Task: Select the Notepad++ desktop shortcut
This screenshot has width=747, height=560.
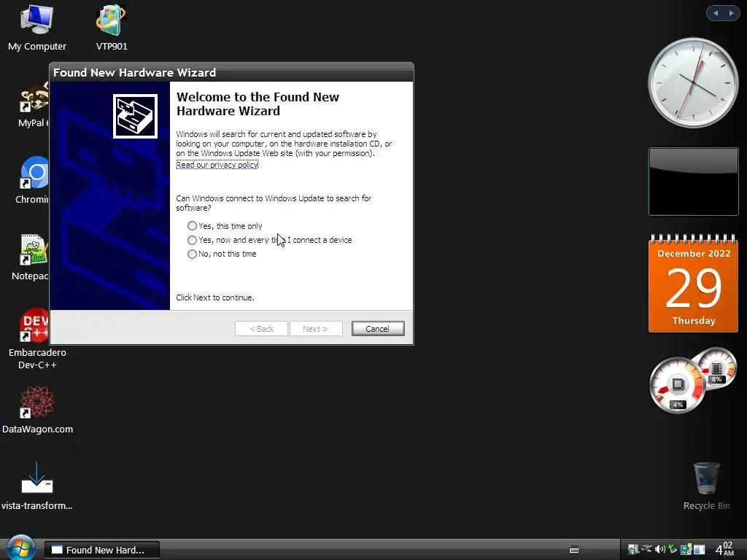Action: [31, 257]
